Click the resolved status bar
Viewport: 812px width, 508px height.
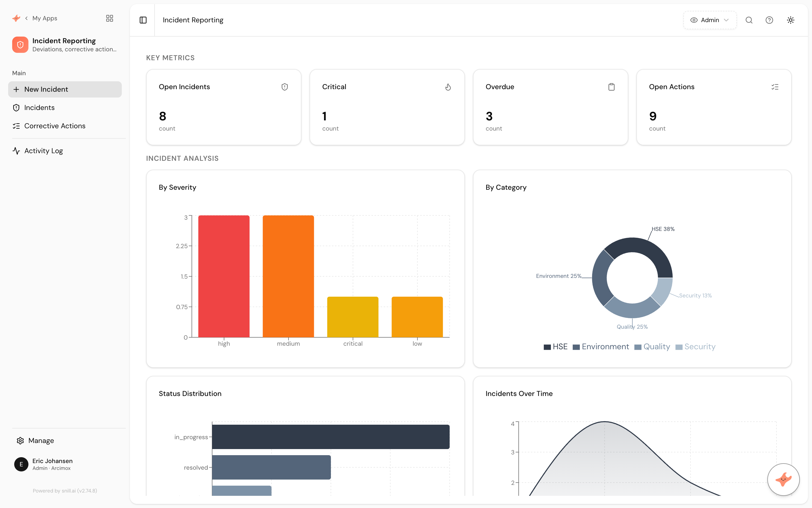(x=271, y=467)
